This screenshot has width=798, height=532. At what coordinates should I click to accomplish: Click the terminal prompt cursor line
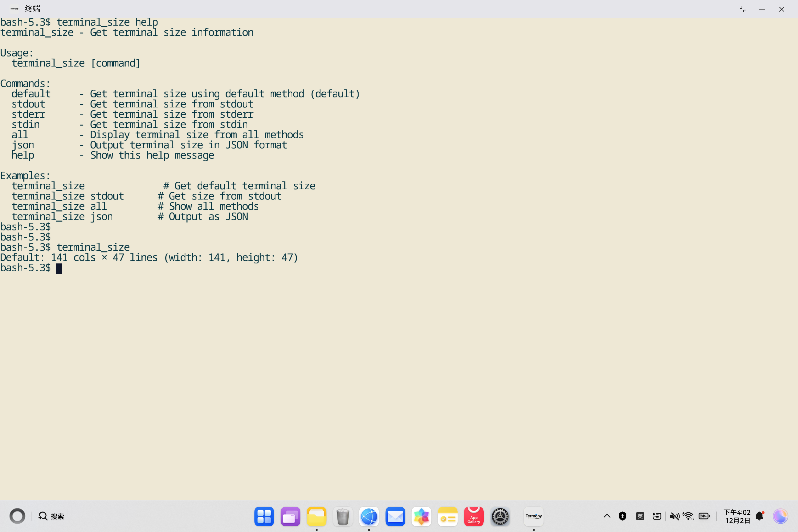(x=59, y=268)
